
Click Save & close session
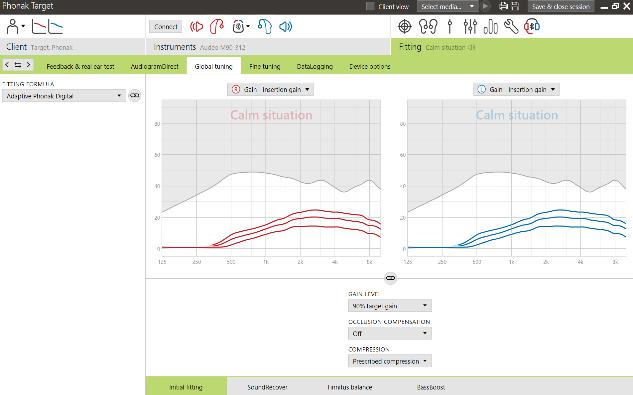point(561,6)
